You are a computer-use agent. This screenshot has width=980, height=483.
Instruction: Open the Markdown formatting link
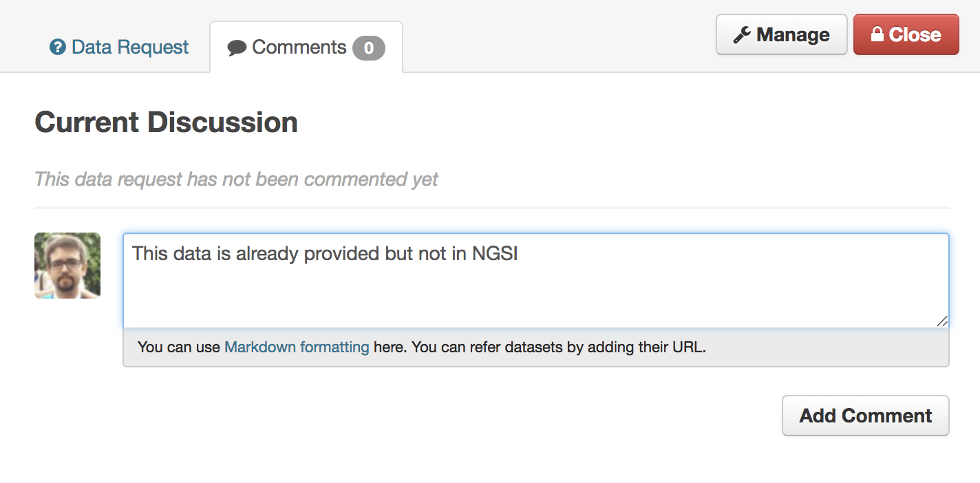click(x=297, y=347)
